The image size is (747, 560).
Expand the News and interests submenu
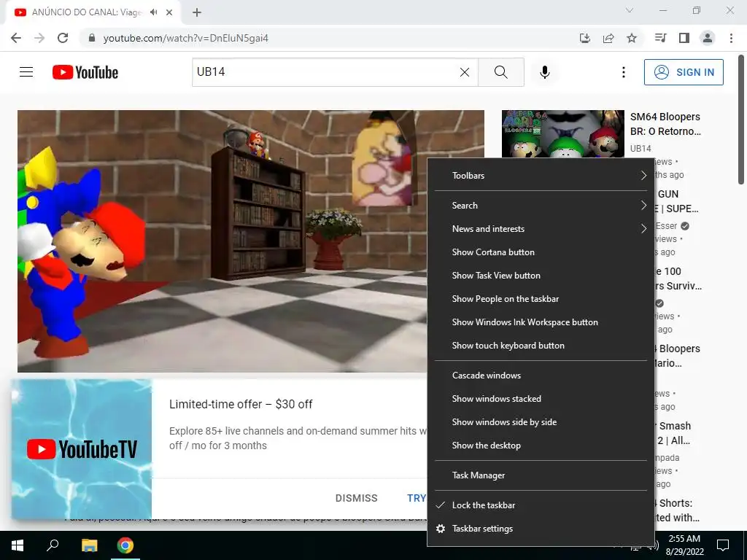(541, 229)
